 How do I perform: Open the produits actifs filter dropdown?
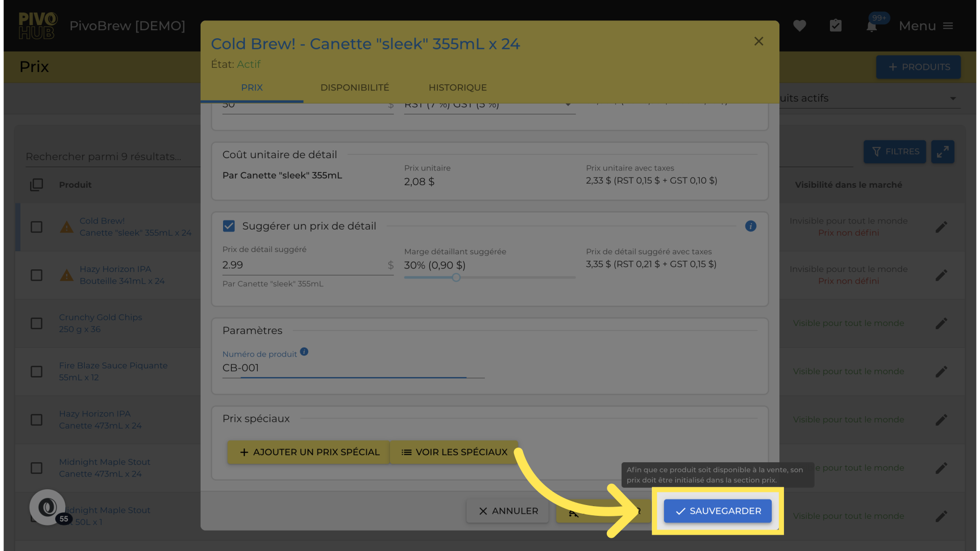(952, 98)
